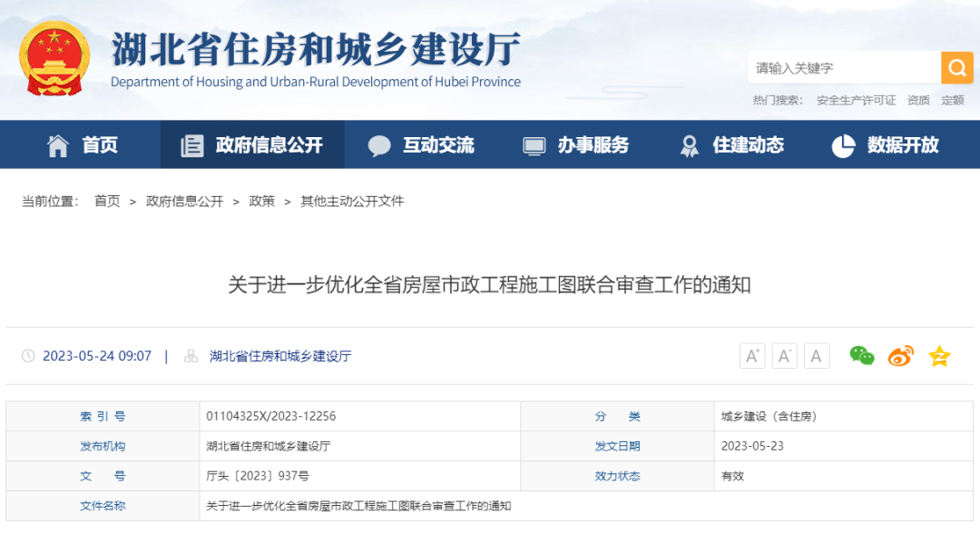Shrink text with the A- button
The width and height of the screenshot is (980, 534).
pos(784,355)
